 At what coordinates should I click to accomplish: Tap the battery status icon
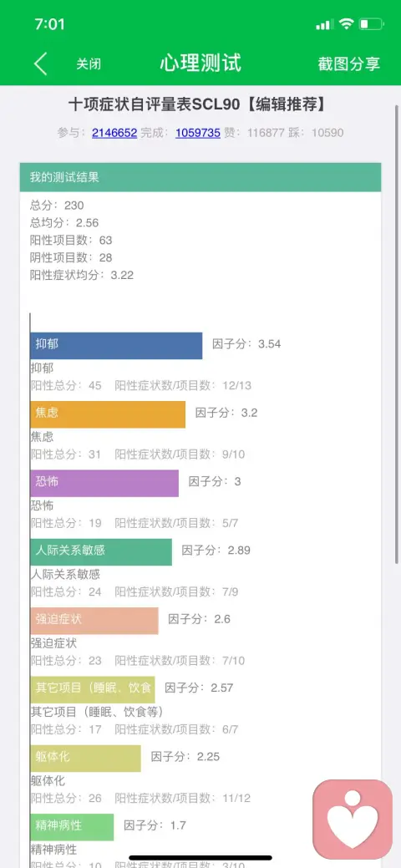click(371, 23)
